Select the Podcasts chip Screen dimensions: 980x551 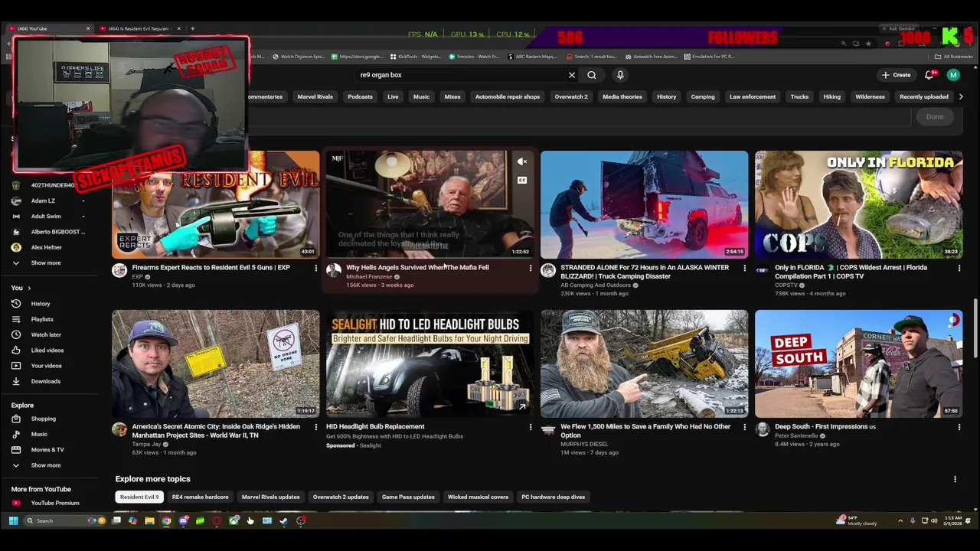point(360,97)
